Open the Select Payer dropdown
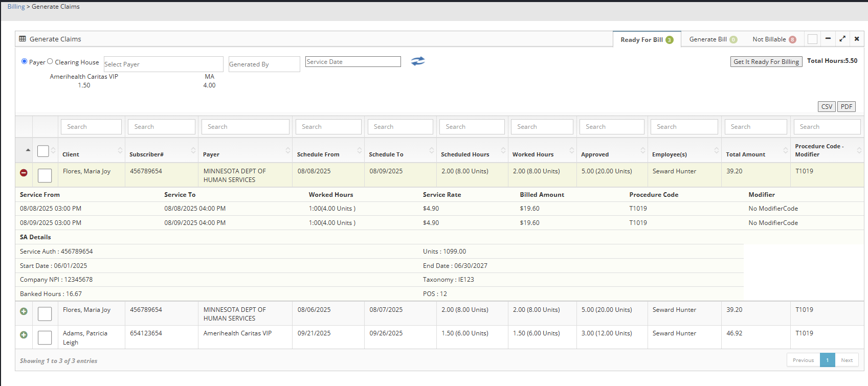868x386 pixels. (163, 64)
